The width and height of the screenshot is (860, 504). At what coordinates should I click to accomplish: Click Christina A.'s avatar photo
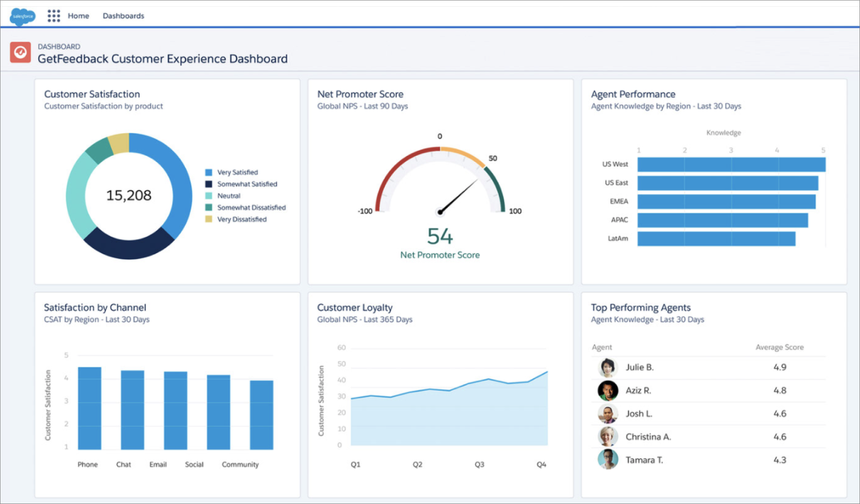(x=607, y=437)
